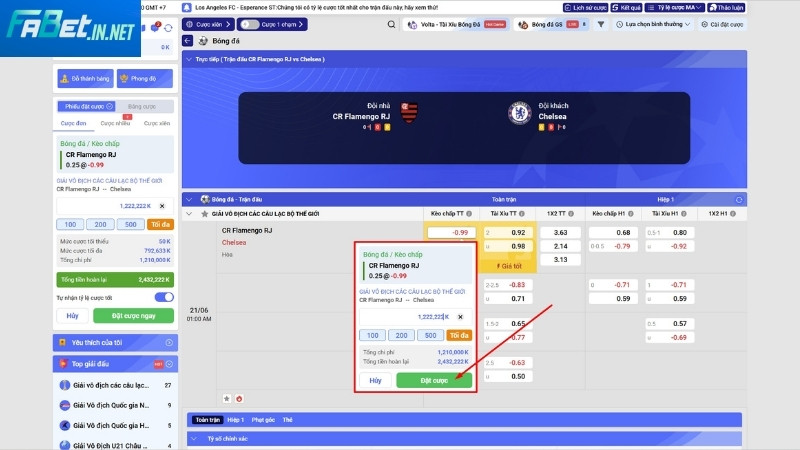Click Phong độ button
The width and height of the screenshot is (800, 450).
point(144,79)
